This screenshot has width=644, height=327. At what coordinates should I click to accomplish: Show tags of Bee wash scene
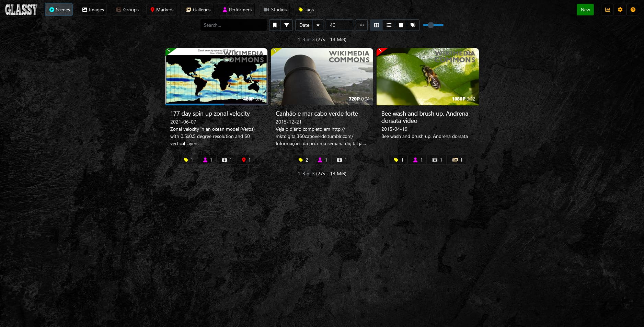[x=399, y=160]
